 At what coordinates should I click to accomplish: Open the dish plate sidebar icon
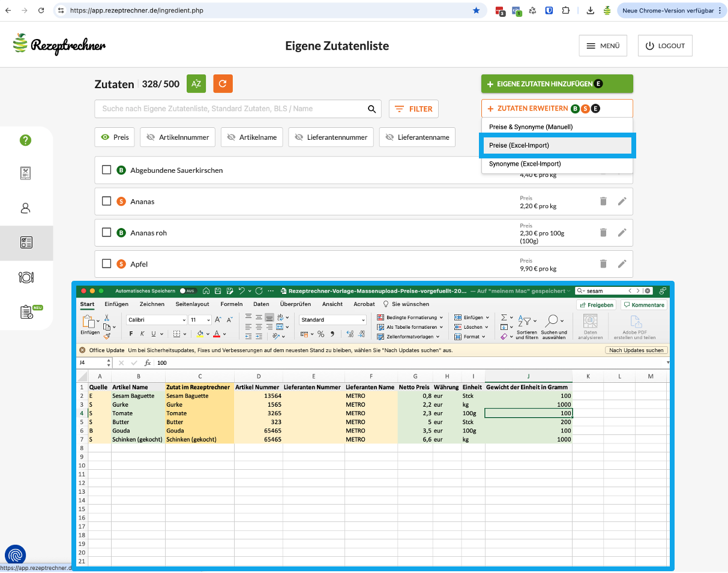coord(26,277)
